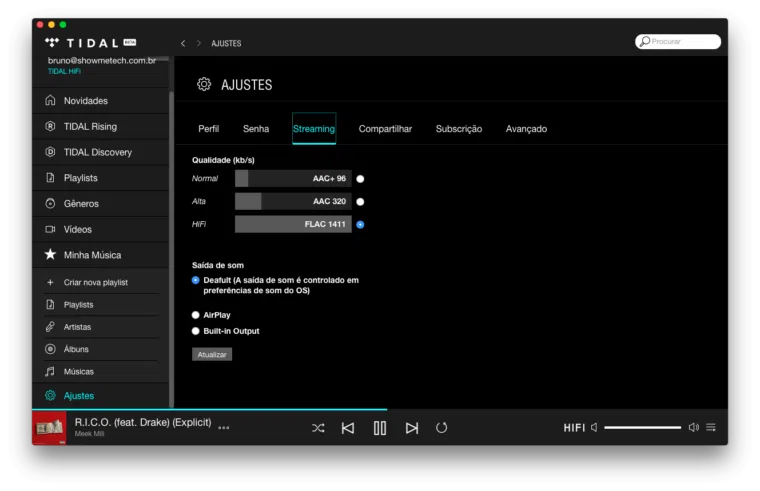The image size is (760, 491).
Task: Select Default sound output option
Action: coord(195,280)
